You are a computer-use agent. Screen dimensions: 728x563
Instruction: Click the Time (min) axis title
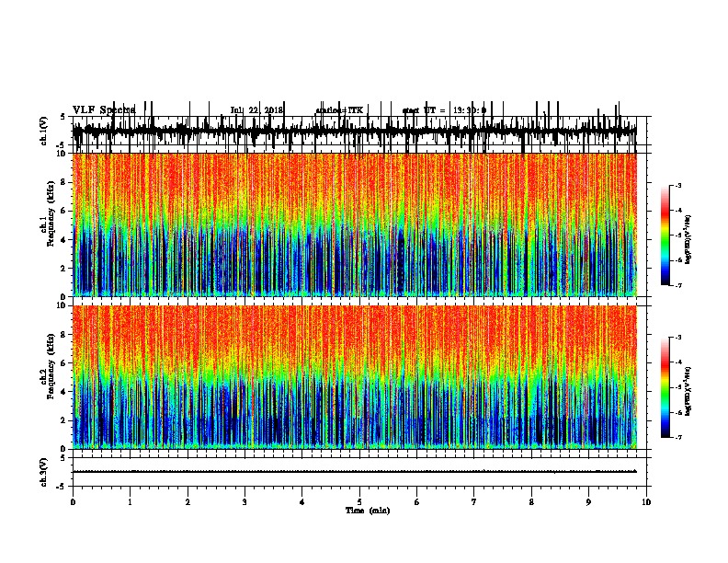[x=368, y=511]
